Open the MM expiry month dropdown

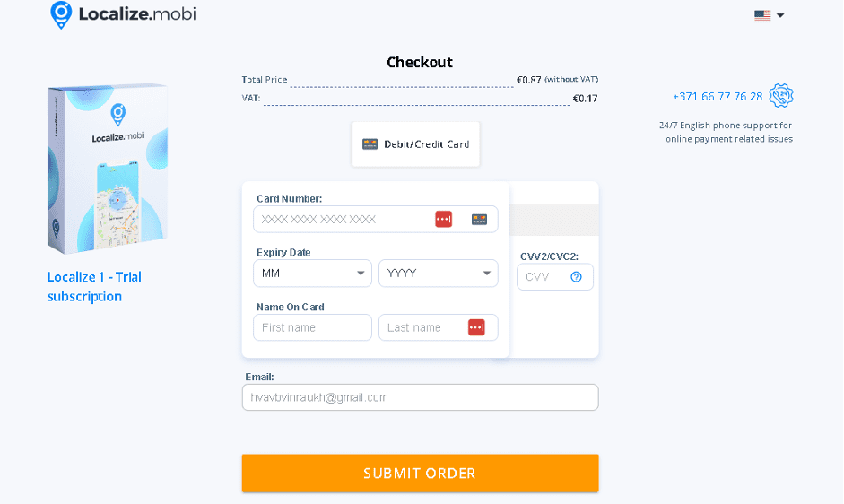point(312,273)
